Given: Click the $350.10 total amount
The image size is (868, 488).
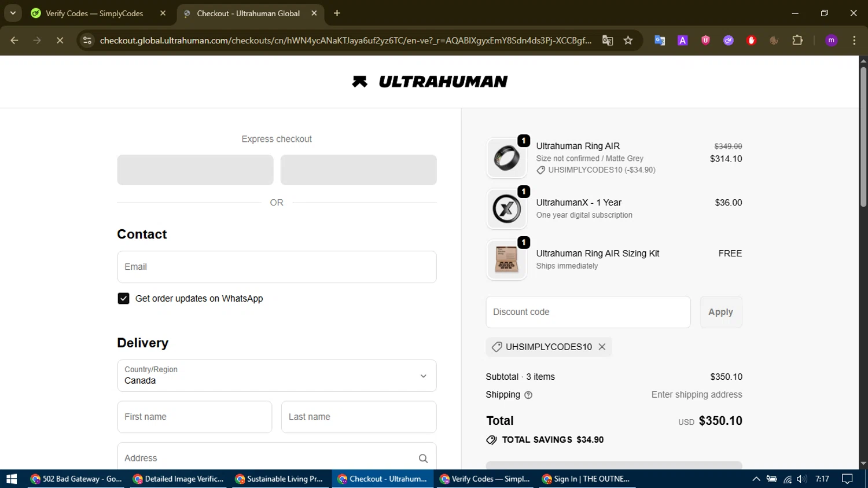Looking at the screenshot, I should (720, 421).
